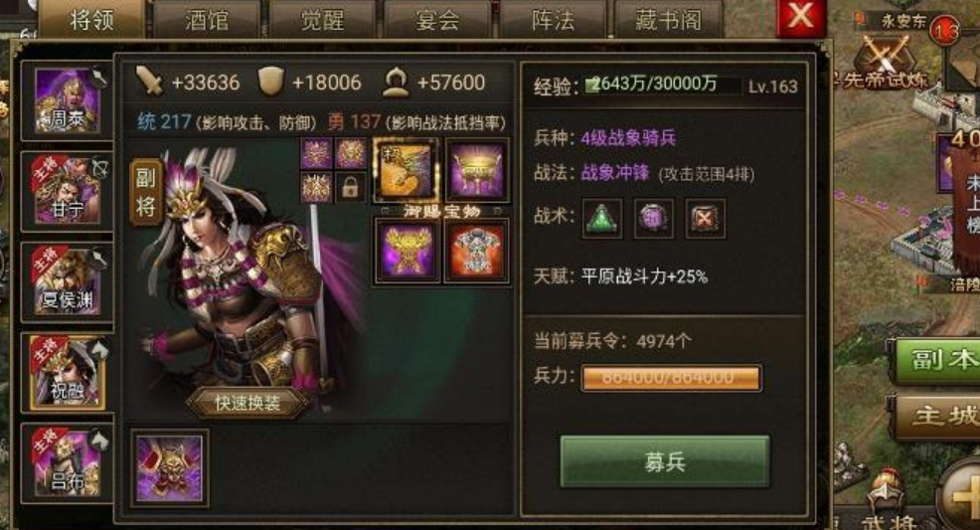Click the green 募兵 recruit button
This screenshot has width=980, height=530.
pos(664,461)
